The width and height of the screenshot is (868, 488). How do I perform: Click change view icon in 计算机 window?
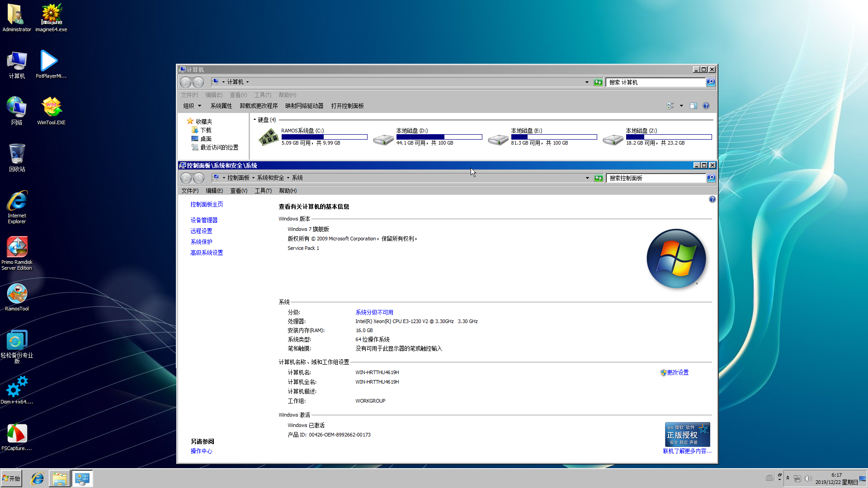click(670, 106)
